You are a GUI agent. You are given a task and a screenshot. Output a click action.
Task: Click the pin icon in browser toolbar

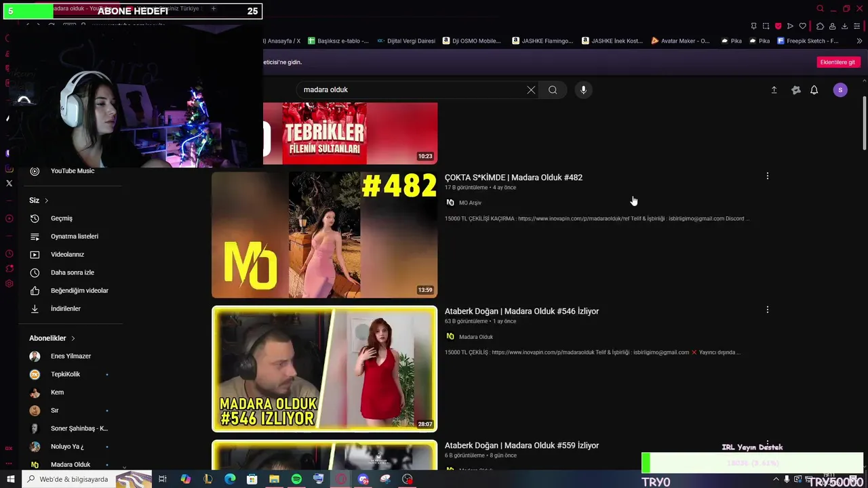[753, 26]
